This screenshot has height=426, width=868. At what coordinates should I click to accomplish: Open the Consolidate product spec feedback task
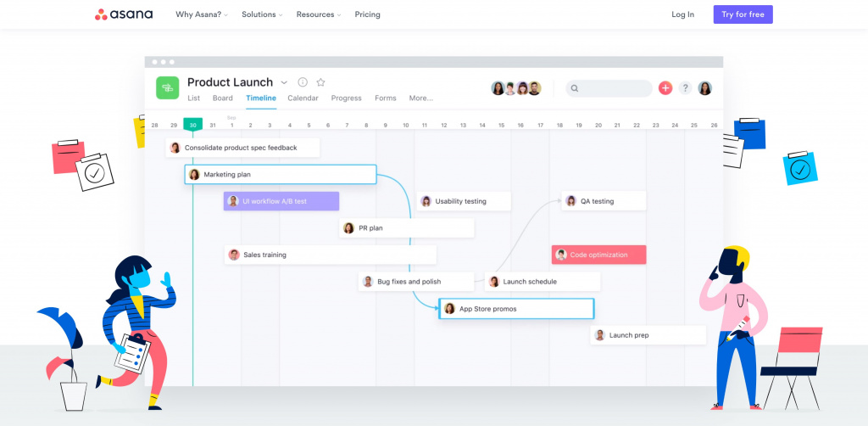click(242, 148)
